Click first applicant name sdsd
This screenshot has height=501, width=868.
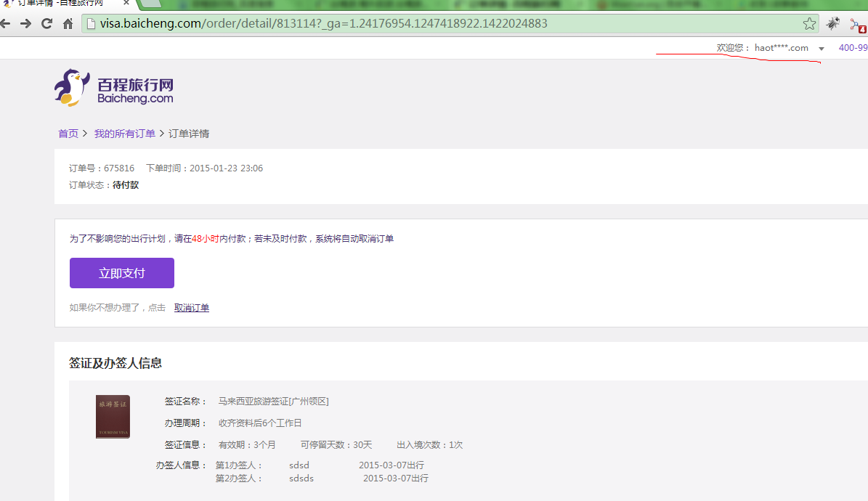pyautogui.click(x=299, y=465)
